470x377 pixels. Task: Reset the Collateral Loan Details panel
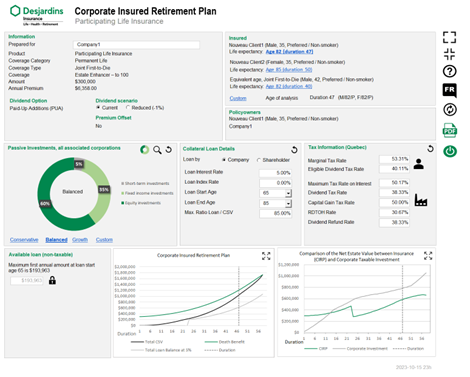(294, 150)
